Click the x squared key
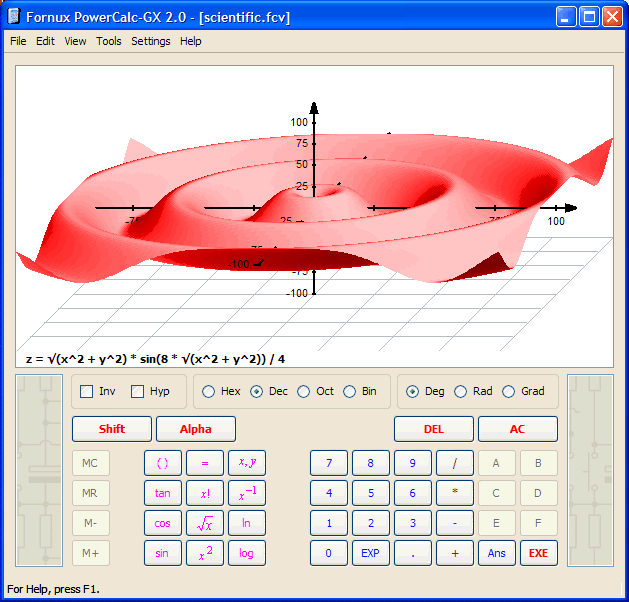Image resolution: width=629 pixels, height=602 pixels. click(x=204, y=553)
